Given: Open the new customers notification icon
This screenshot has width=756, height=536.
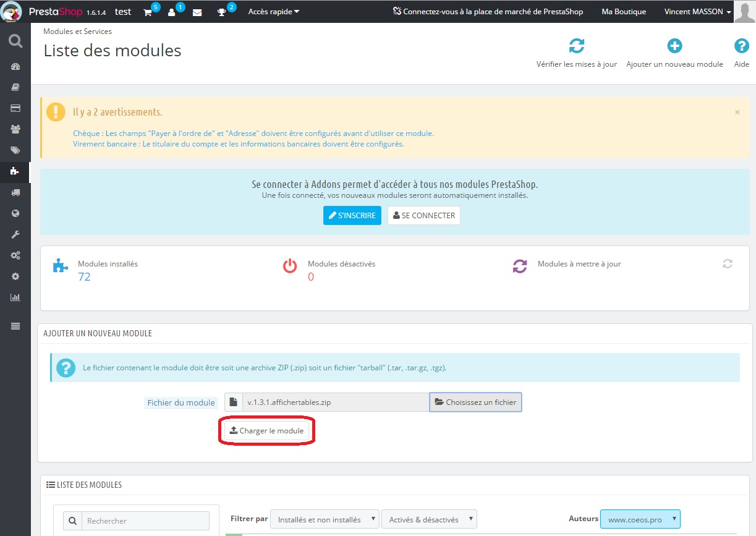Looking at the screenshot, I should pyautogui.click(x=172, y=12).
